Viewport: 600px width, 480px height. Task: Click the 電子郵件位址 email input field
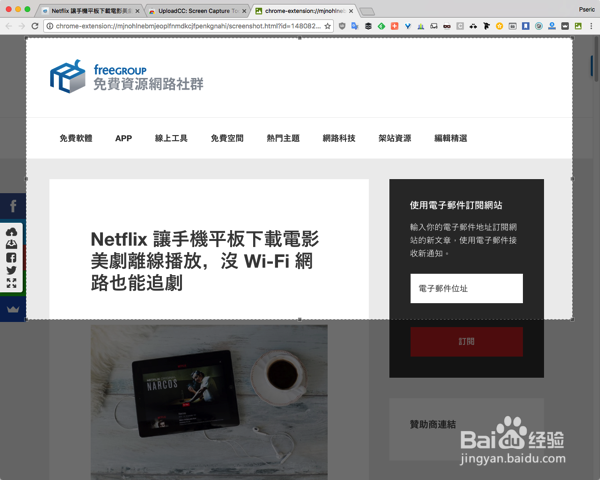[x=466, y=288]
